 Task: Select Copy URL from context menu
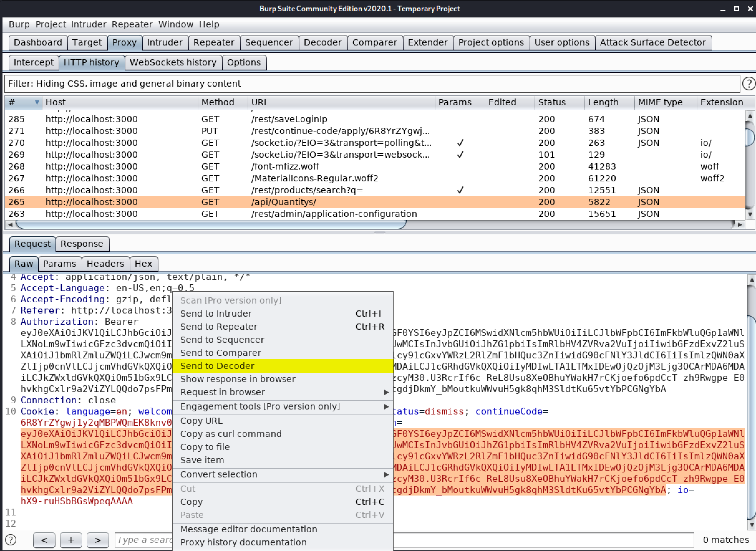pos(283,421)
